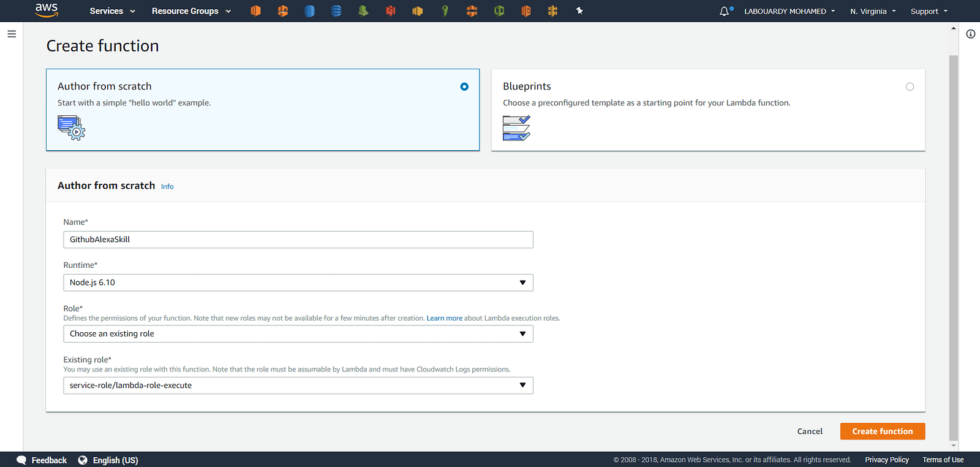Viewport: 980px width, 467px height.
Task: Select the Author from scratch radio button
Action: point(464,86)
